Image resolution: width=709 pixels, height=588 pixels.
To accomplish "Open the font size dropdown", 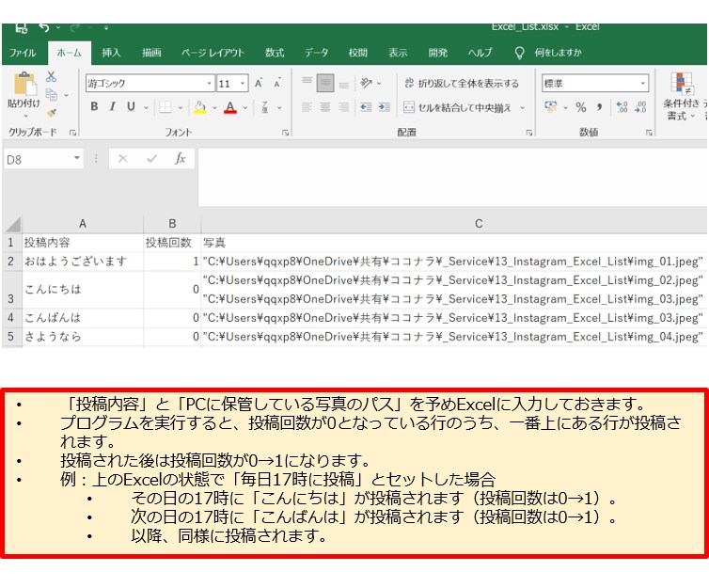I will tap(243, 83).
